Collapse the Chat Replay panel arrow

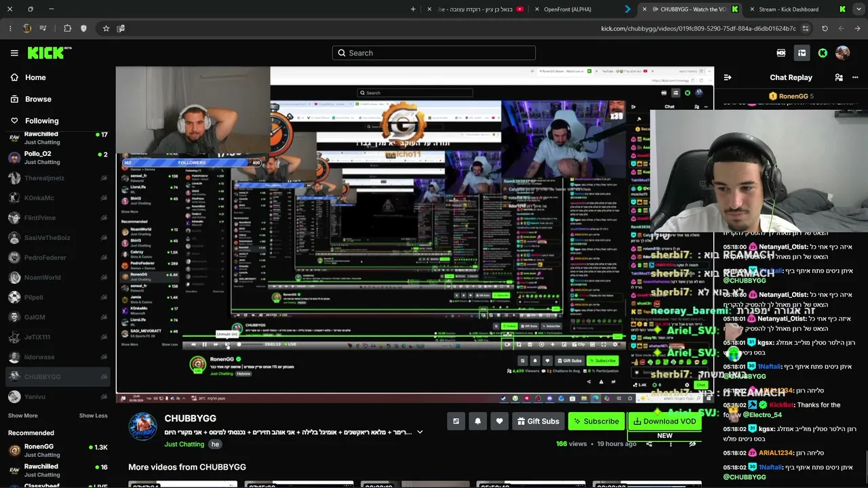[x=727, y=77]
